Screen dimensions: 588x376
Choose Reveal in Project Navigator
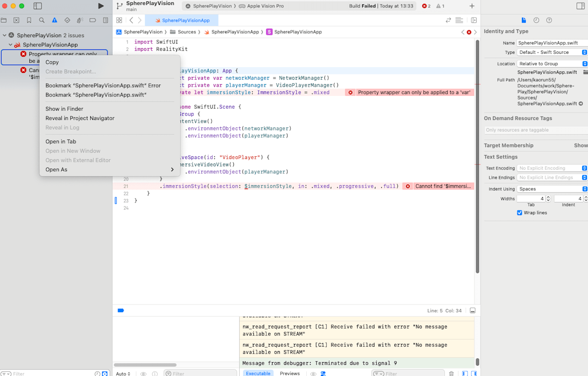coord(110,118)
